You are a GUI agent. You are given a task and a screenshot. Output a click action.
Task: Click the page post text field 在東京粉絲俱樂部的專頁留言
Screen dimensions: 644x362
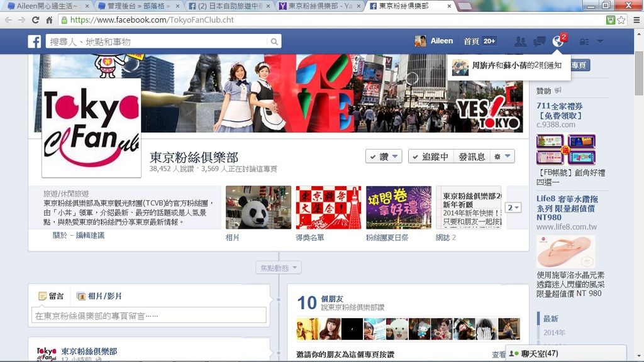[x=148, y=315]
